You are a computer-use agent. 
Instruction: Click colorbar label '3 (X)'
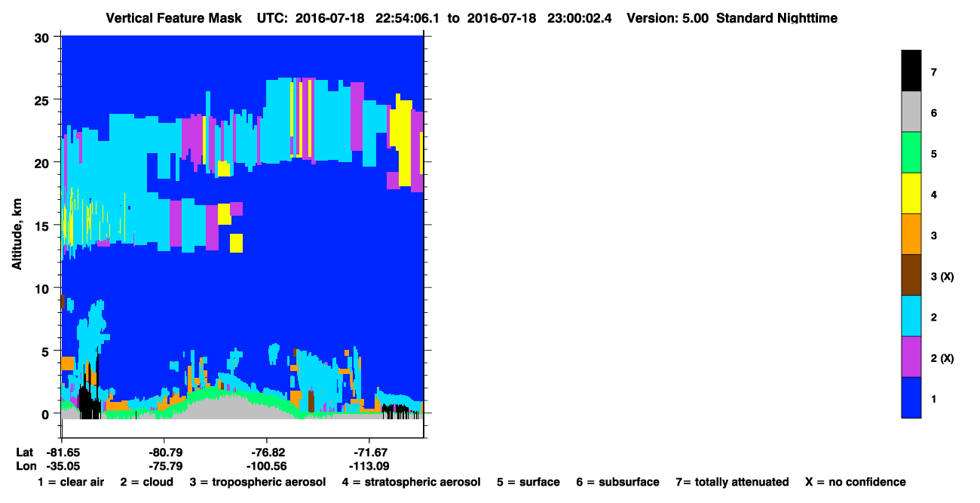(x=942, y=277)
